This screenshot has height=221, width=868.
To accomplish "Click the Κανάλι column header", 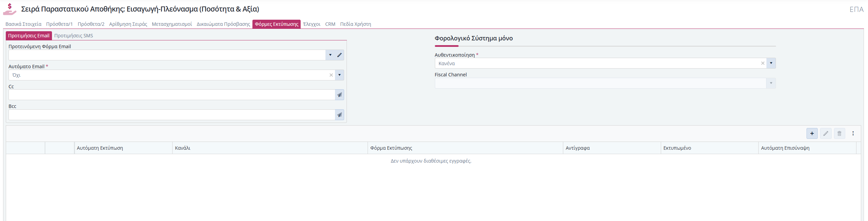I will (270, 148).
